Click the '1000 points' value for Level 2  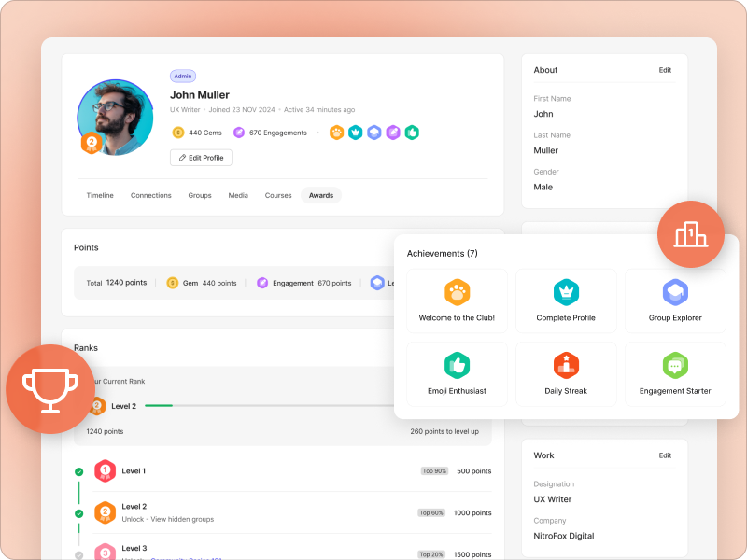click(x=472, y=512)
